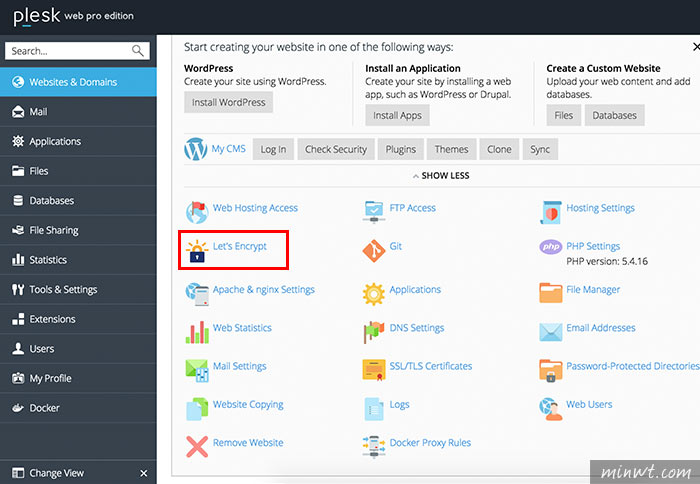The image size is (700, 484).
Task: Go to Applications in sidebar
Action: pyautogui.click(x=78, y=141)
